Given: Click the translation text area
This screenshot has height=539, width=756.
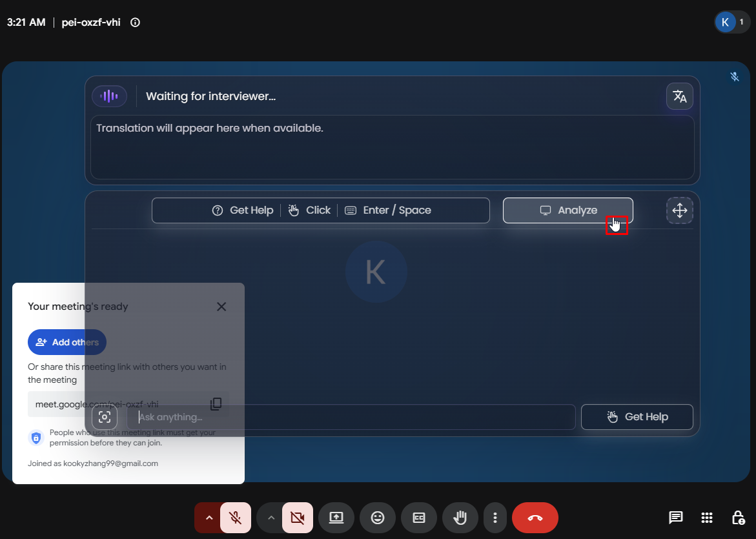Looking at the screenshot, I should tap(393, 147).
